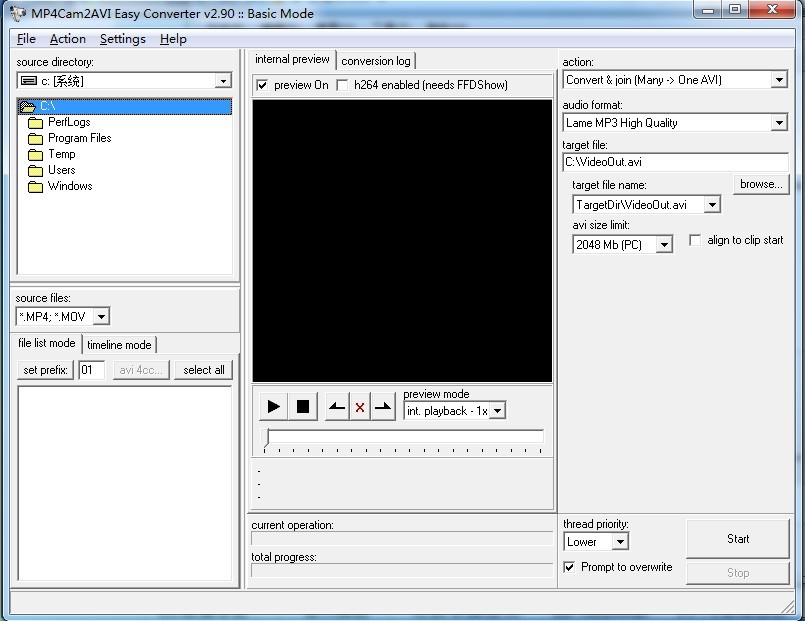Toggle the preview On checkbox
The image size is (805, 621).
click(262, 85)
